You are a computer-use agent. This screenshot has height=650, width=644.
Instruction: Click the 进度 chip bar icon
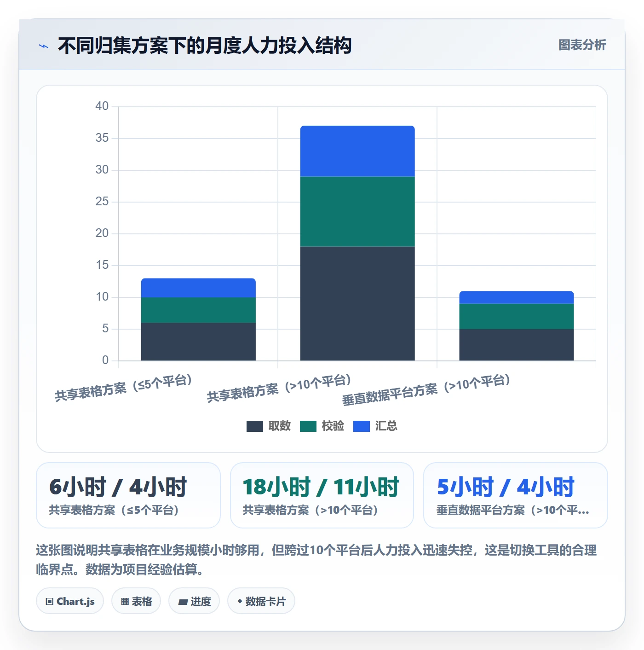click(x=183, y=602)
